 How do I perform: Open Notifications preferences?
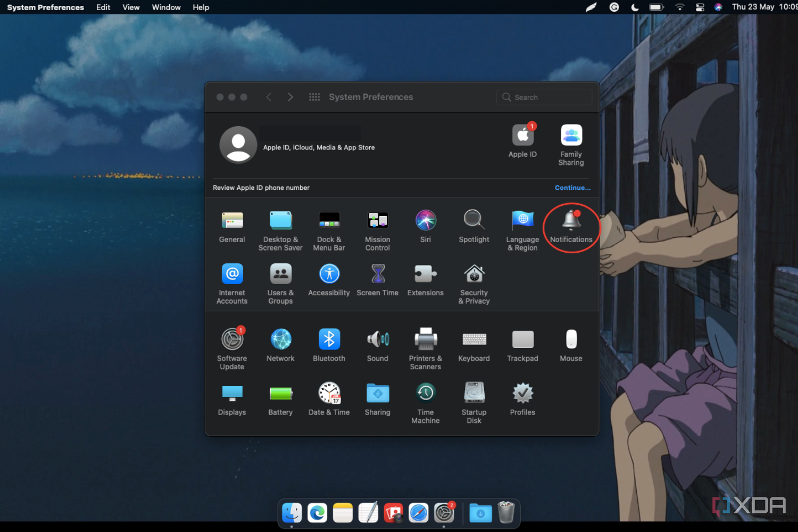pyautogui.click(x=571, y=221)
